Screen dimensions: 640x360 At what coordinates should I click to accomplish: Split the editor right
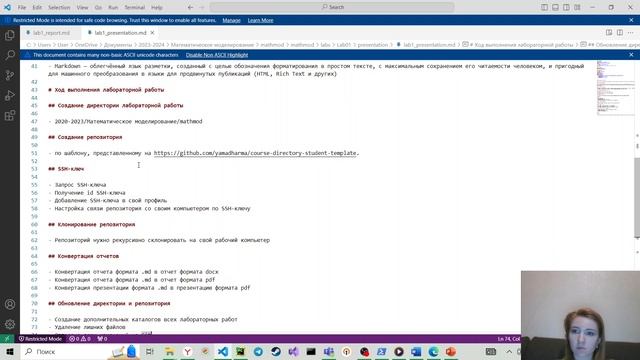(620, 33)
